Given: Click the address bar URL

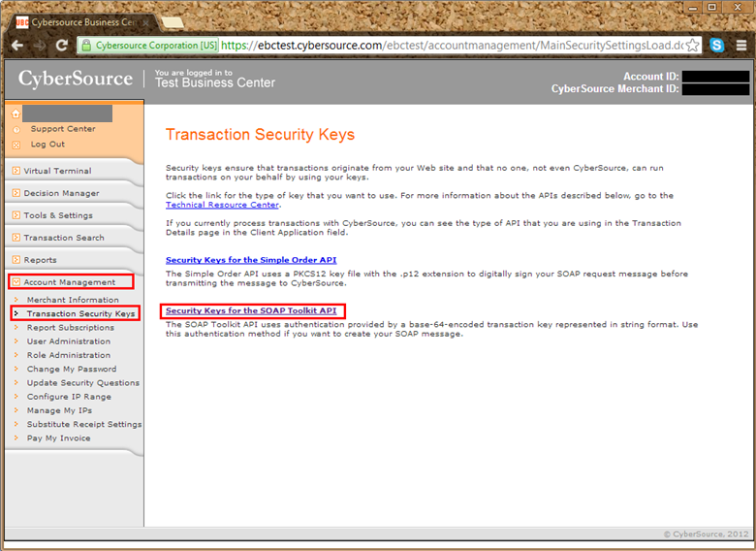Looking at the screenshot, I should [452, 46].
